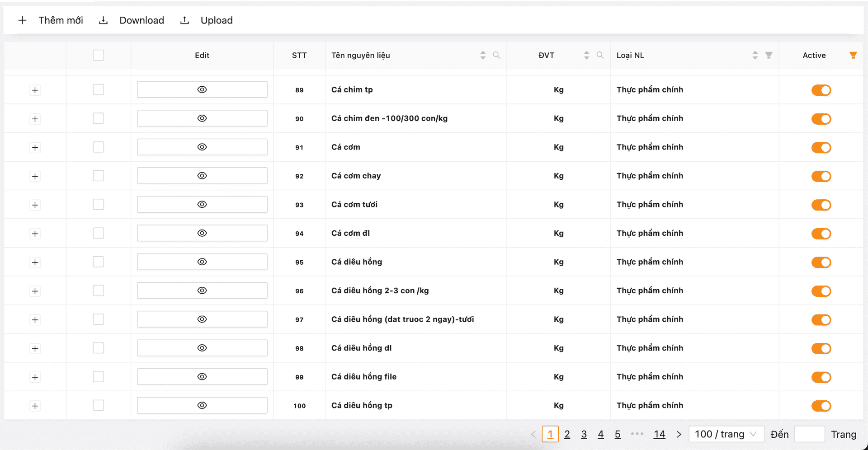Click search icon in ĐVT column header

pos(600,55)
